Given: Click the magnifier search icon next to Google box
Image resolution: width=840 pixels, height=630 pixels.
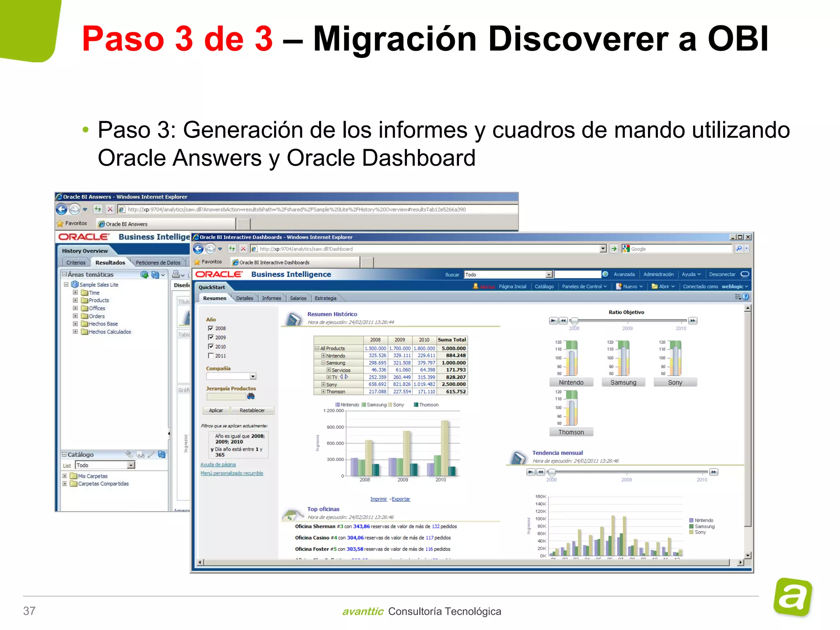Looking at the screenshot, I should 739,249.
